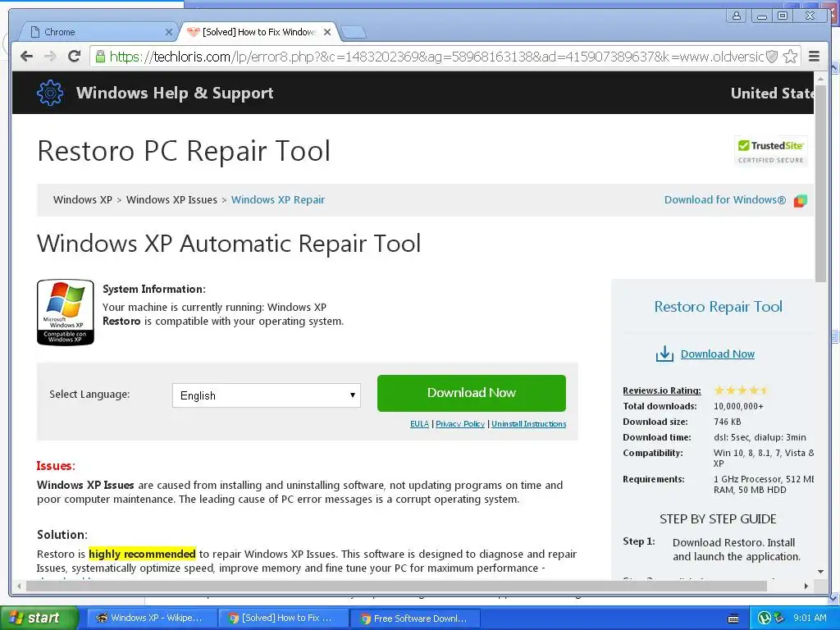Click the Reviews.io Rating link
Image resolution: width=840 pixels, height=630 pixels.
(x=662, y=390)
